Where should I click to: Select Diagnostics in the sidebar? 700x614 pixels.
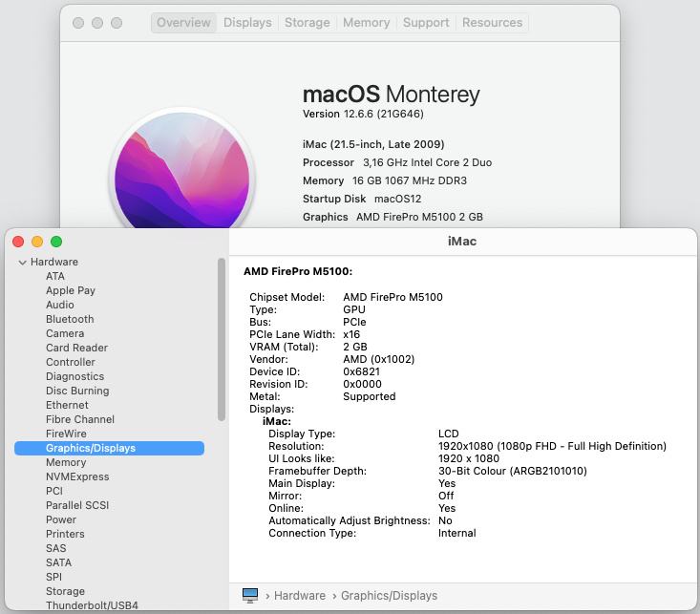75,376
